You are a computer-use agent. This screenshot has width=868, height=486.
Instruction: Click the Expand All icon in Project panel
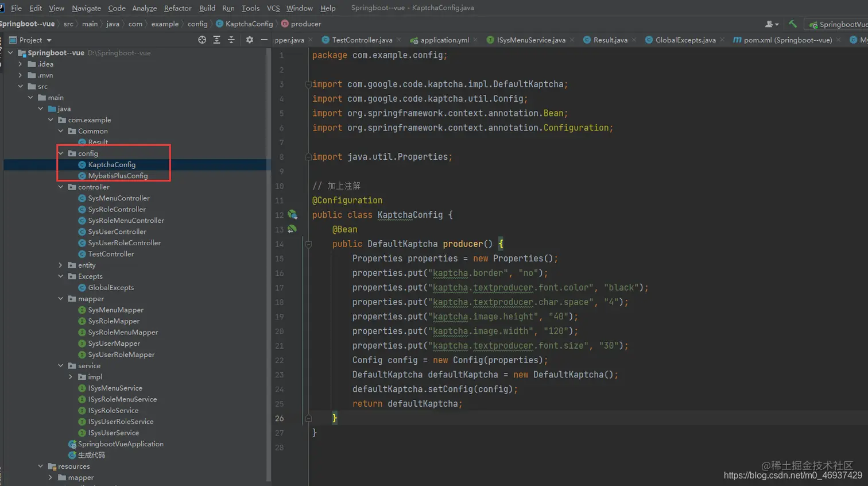(x=216, y=40)
